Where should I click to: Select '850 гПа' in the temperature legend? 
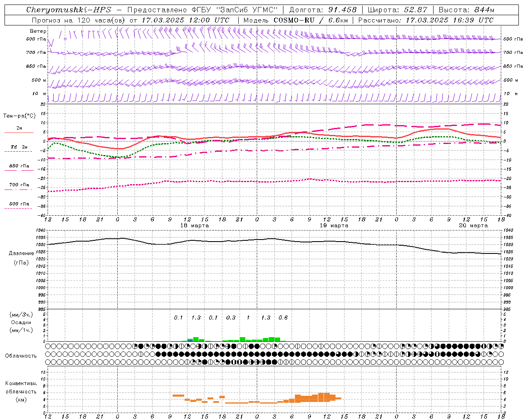(x=19, y=166)
